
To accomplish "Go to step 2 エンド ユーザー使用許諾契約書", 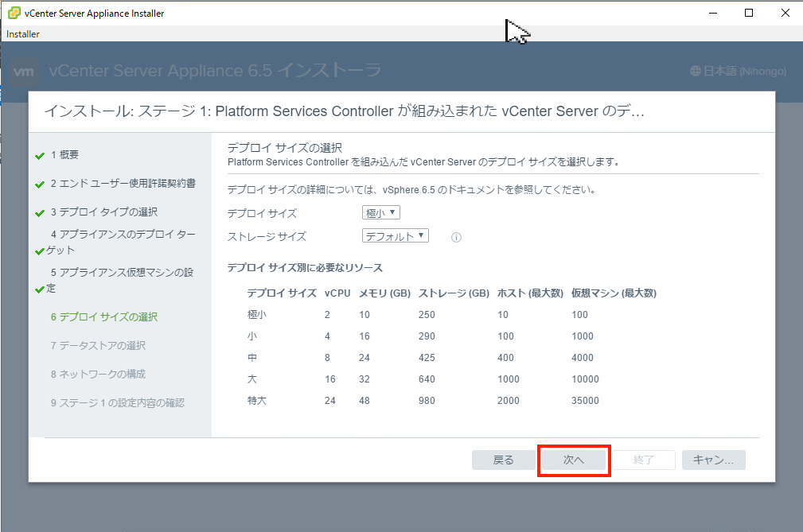I will [x=123, y=183].
